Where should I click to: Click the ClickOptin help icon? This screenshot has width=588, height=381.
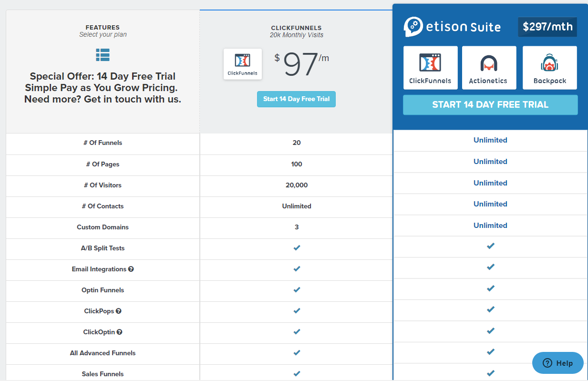pos(120,332)
